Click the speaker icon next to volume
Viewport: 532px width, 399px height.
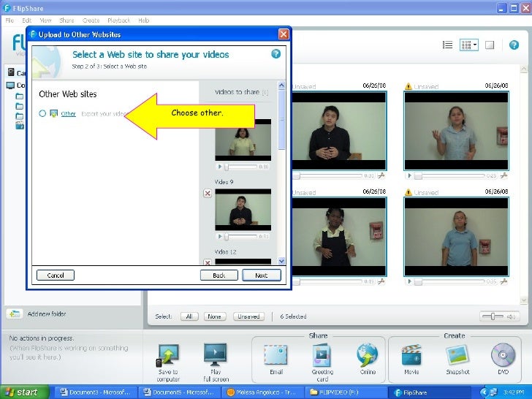511,316
